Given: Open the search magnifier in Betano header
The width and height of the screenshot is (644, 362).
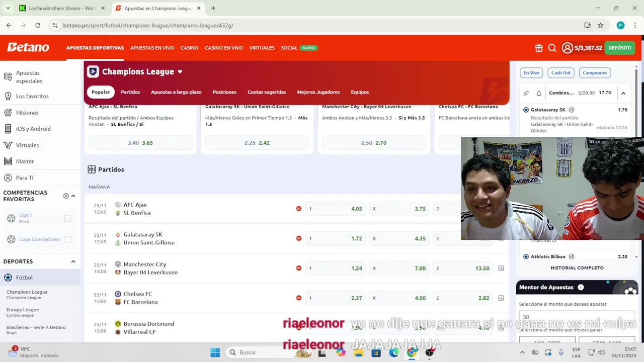Looking at the screenshot, I should click(552, 48).
